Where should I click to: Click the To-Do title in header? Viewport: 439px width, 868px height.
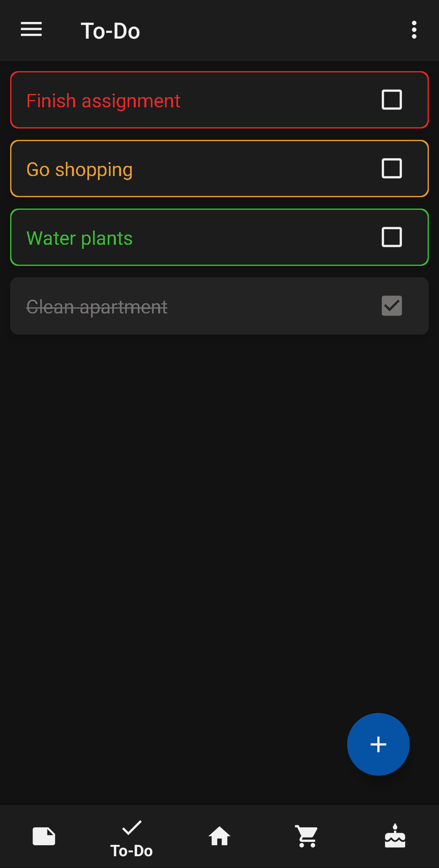110,31
